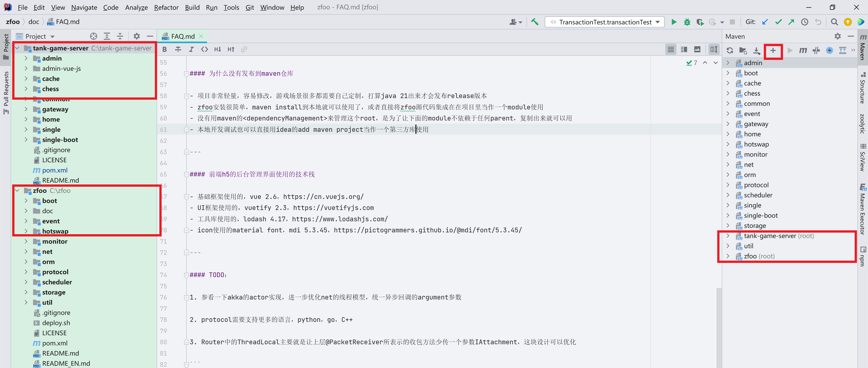Open Search Everywhere magnifier
868x368 pixels.
coord(834,22)
